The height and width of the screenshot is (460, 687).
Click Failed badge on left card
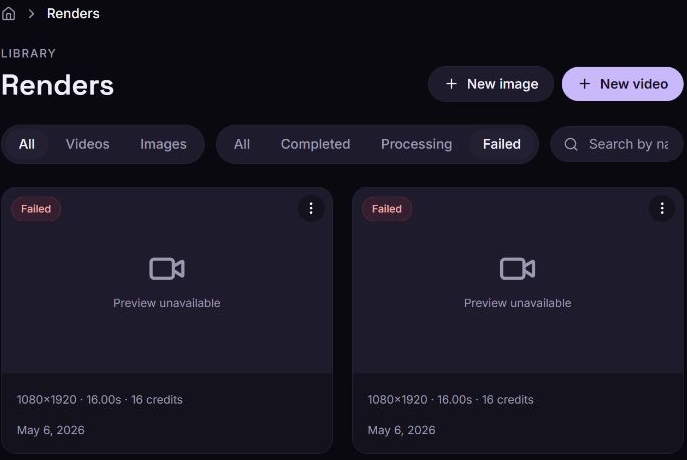pyautogui.click(x=36, y=209)
